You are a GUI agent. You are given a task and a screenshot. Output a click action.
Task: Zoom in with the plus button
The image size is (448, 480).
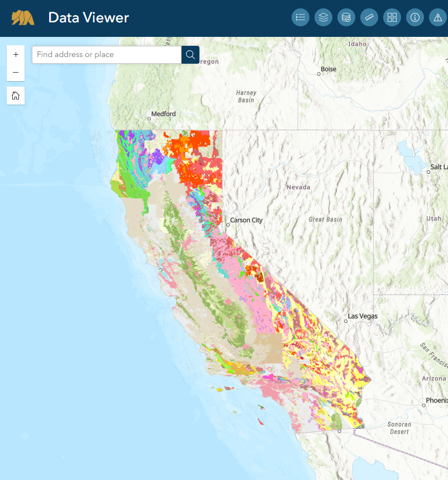[16, 55]
